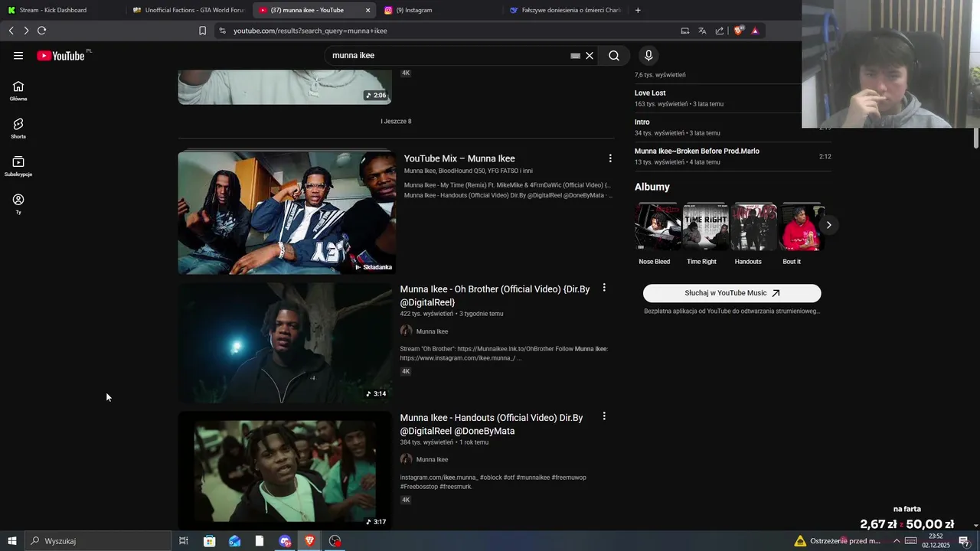View site information icon in address bar

(222, 31)
